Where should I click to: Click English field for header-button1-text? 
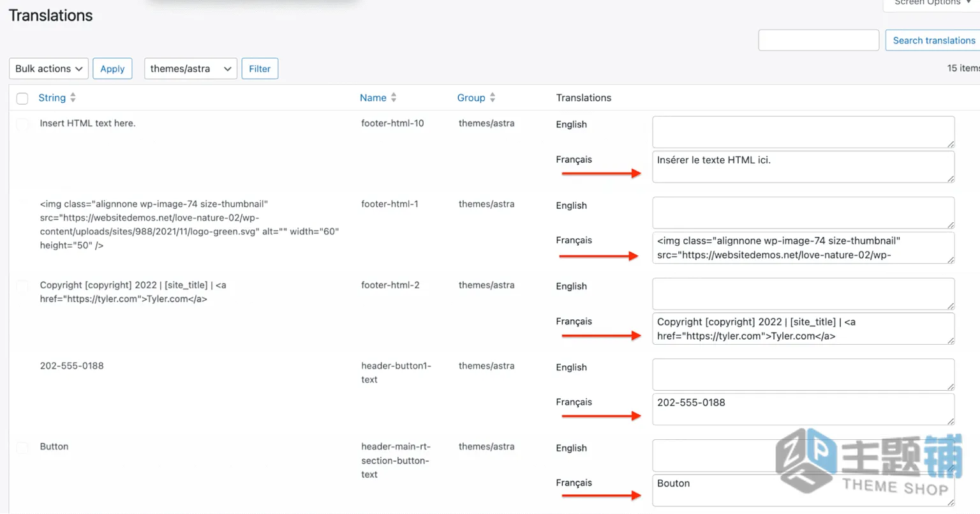(803, 375)
